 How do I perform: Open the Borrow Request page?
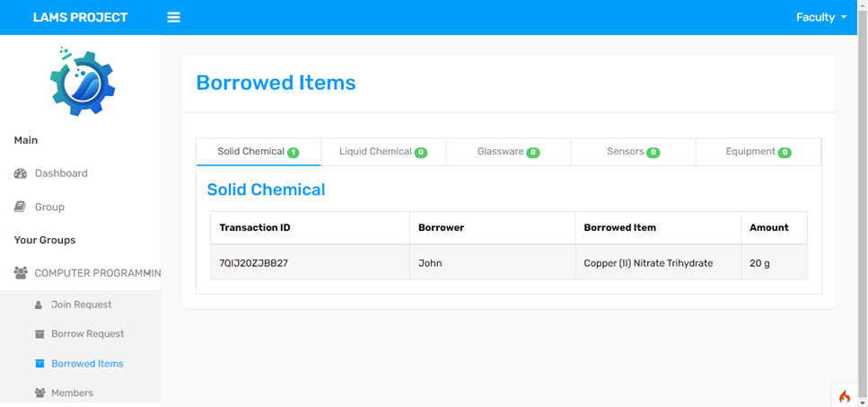coord(87,334)
